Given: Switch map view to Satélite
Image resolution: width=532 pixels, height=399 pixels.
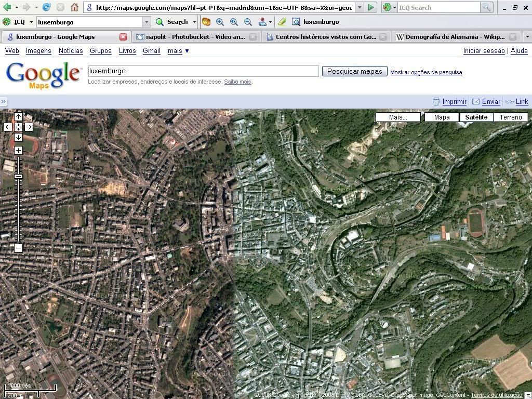Looking at the screenshot, I should tap(476, 117).
